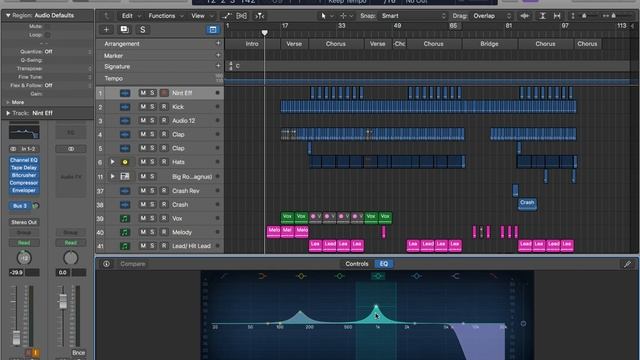This screenshot has width=640, height=360.
Task: Click the volume fader on Nint Eff channel
Action: (x=16, y=337)
